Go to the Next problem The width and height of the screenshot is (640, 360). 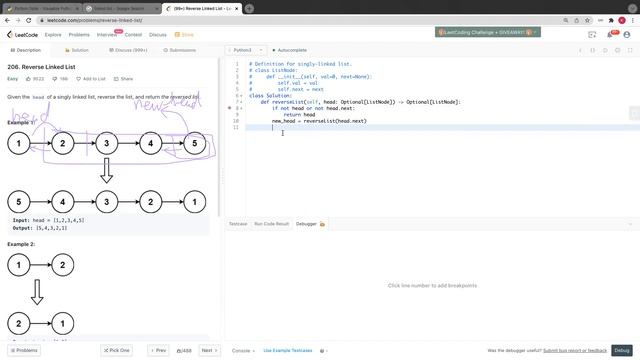tap(209, 351)
